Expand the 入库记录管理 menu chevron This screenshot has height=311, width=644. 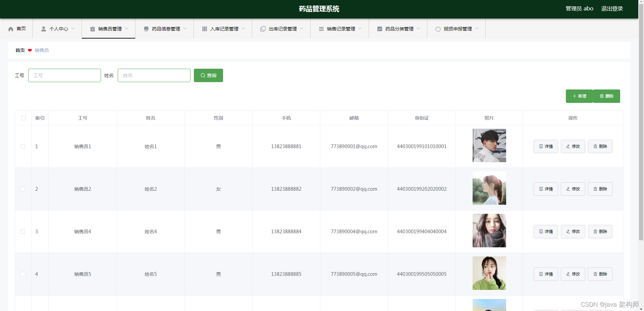(243, 28)
